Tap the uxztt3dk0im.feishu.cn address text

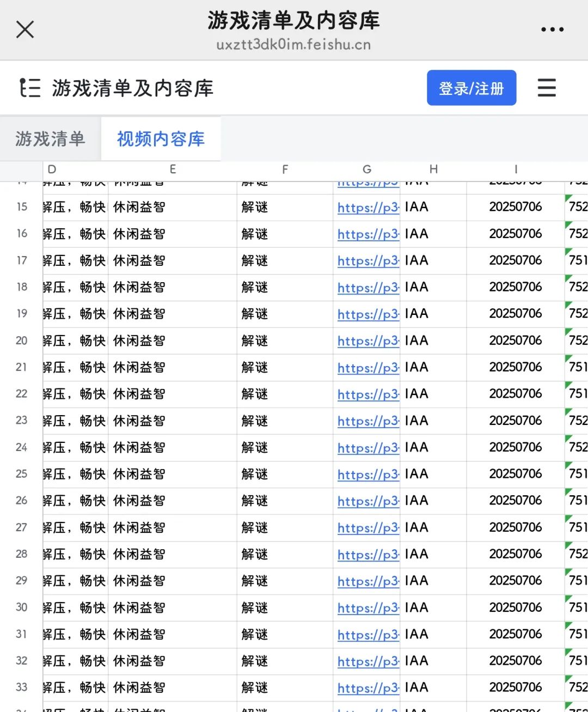click(293, 44)
